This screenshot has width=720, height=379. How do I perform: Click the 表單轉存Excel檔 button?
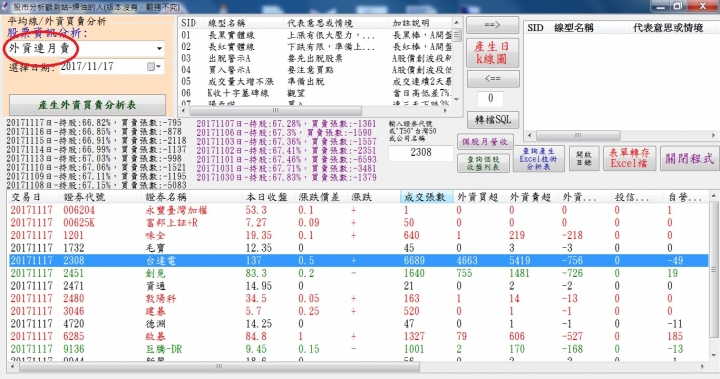click(629, 158)
